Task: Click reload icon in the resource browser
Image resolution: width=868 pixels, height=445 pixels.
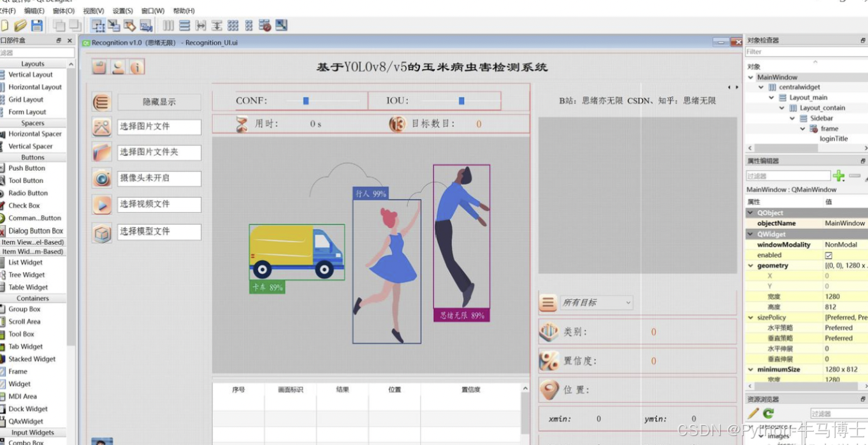Action: pos(769,413)
